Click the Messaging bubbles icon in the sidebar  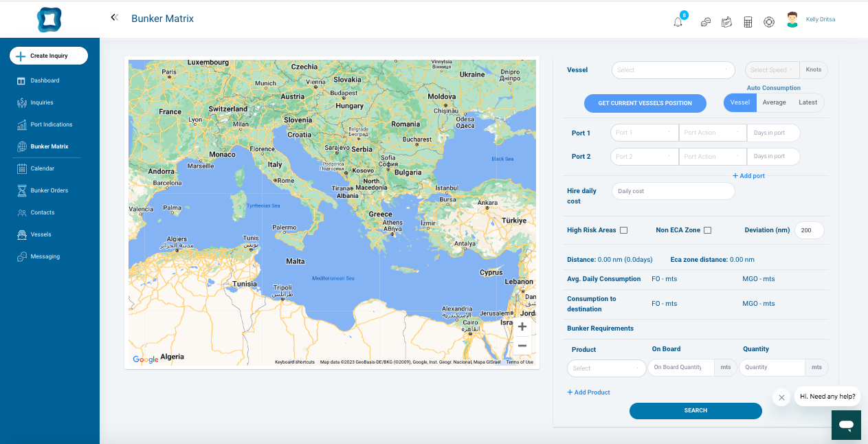22,256
